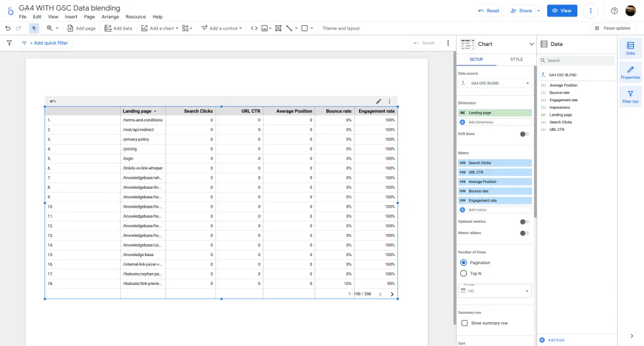Open the Filter bar side panel tab
Screen dimensions: 644x346
click(x=630, y=97)
